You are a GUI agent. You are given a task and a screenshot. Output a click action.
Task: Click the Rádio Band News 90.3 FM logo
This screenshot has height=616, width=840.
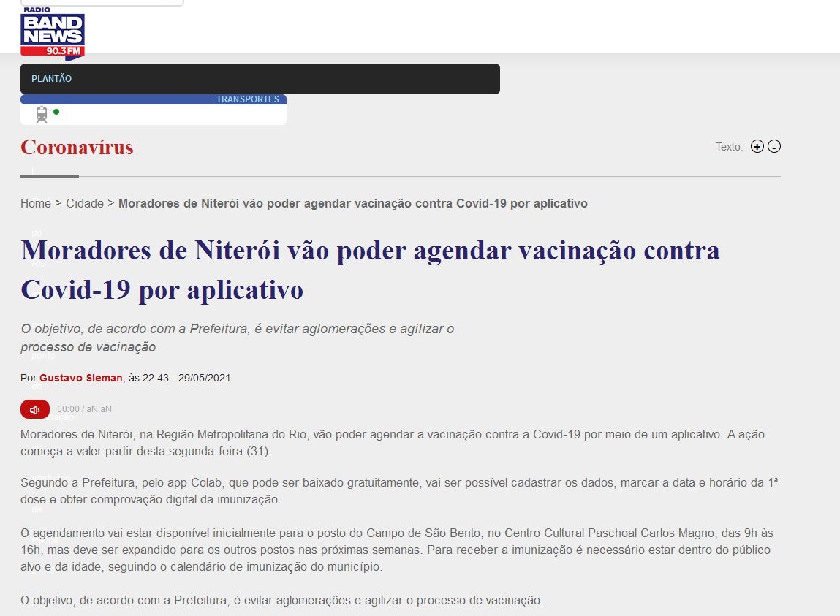[x=53, y=33]
